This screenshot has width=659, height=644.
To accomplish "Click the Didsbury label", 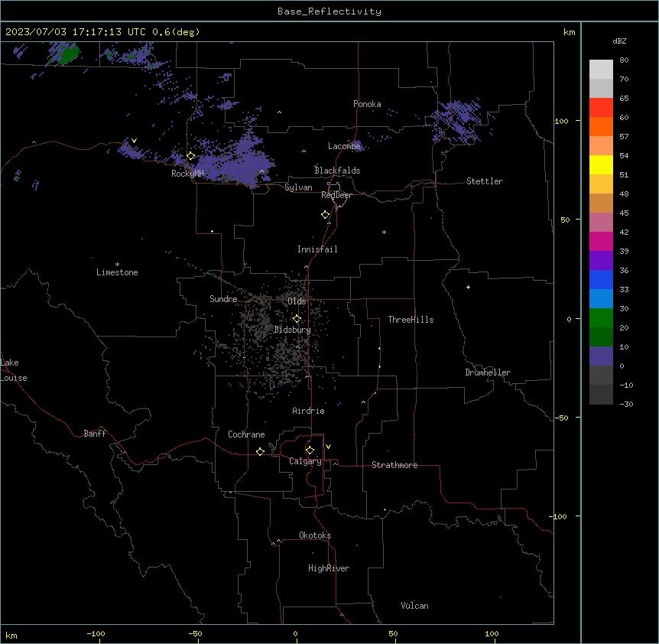I will (293, 330).
